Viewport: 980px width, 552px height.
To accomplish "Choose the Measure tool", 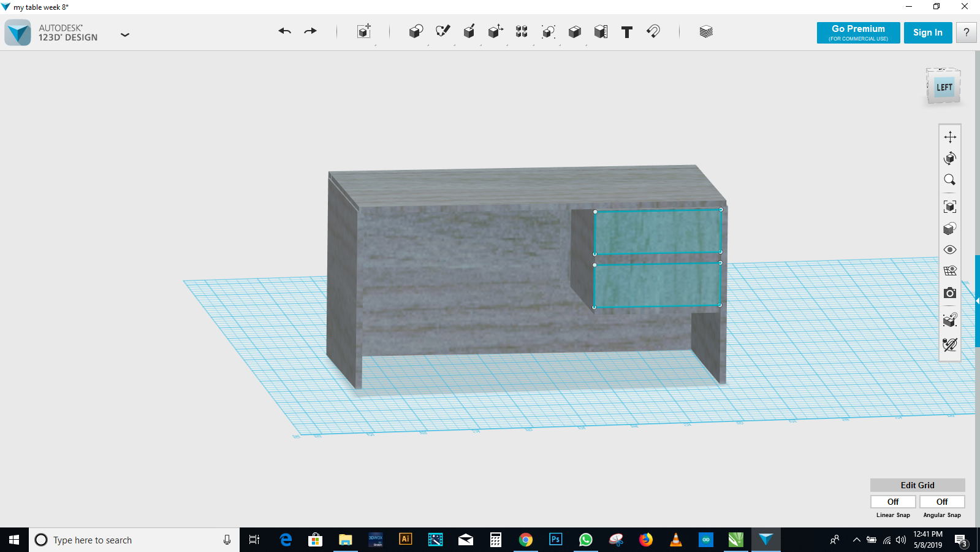I will pyautogui.click(x=601, y=32).
